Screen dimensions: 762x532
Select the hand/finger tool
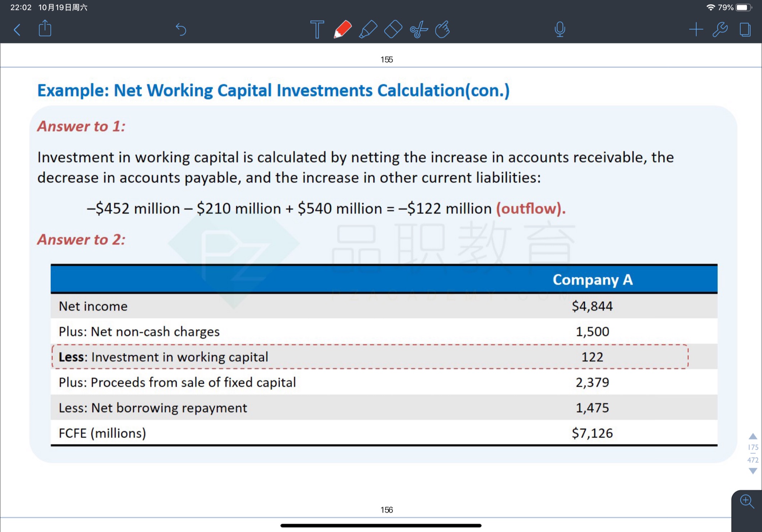coord(442,29)
